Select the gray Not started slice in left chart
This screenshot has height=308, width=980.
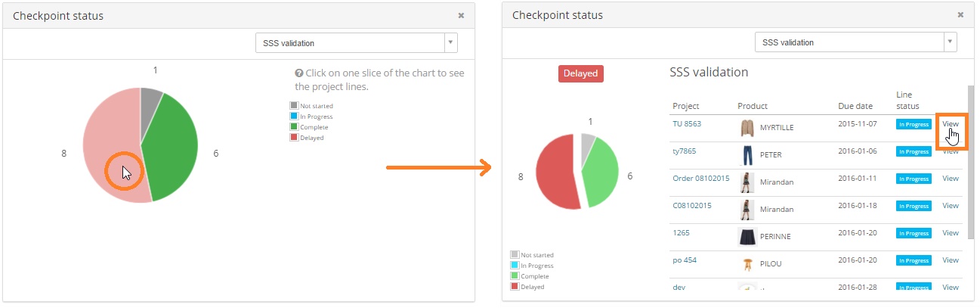pyautogui.click(x=150, y=98)
